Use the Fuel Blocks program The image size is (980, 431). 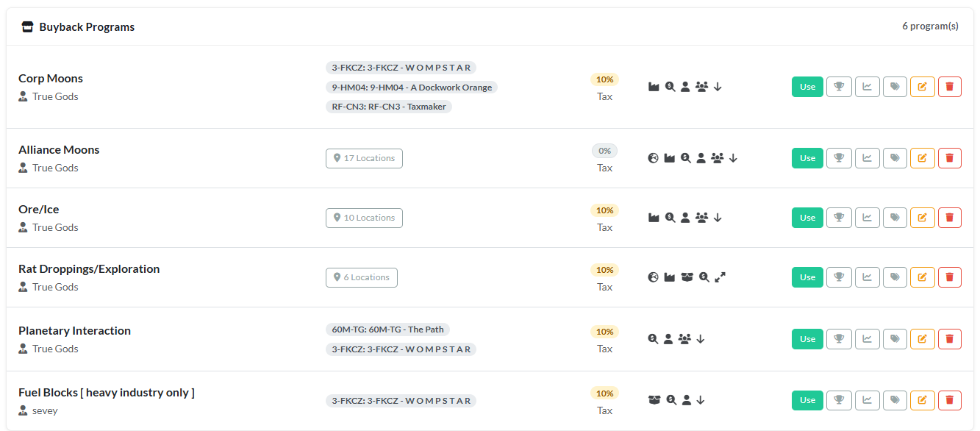pyautogui.click(x=807, y=400)
